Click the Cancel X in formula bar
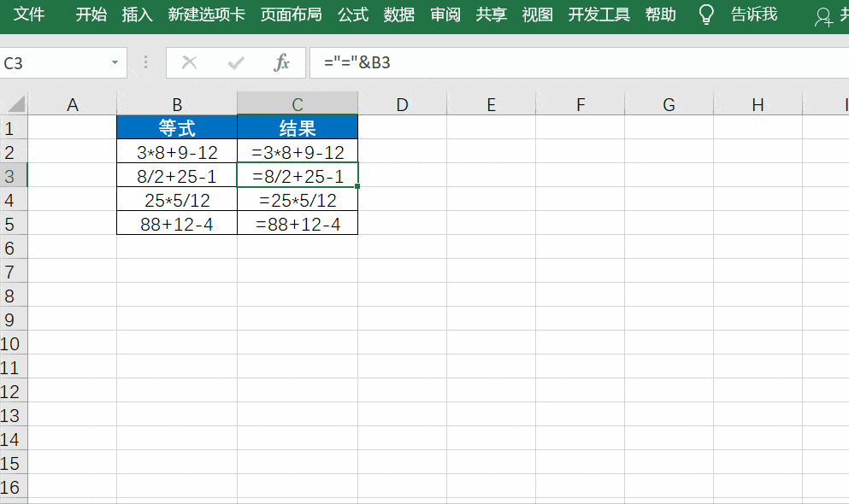This screenshot has width=849, height=504. click(190, 62)
